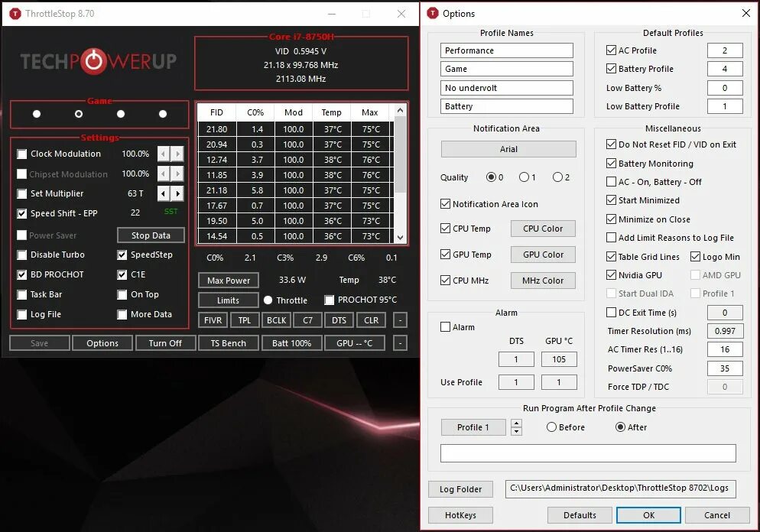Enable the On Top checkbox

[122, 294]
